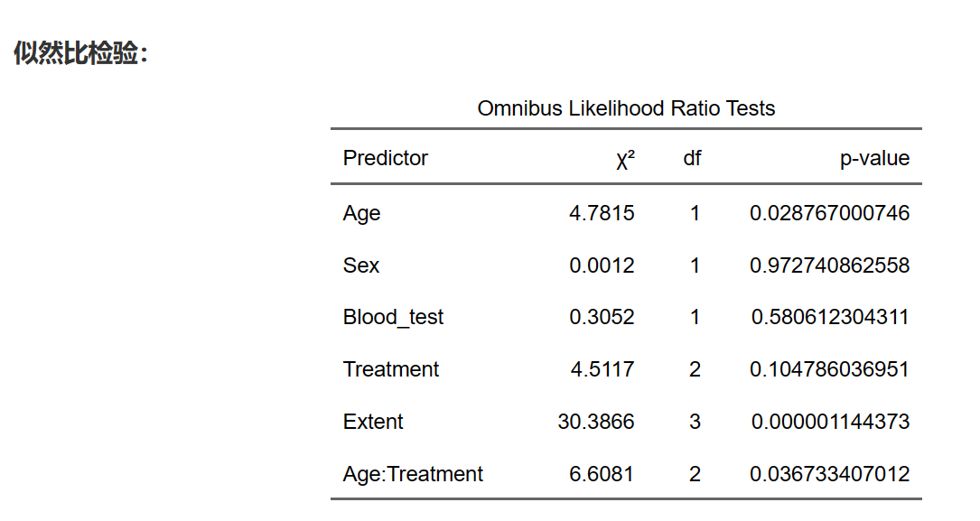Click the Extent row df value 3
980x521 pixels.
coord(695,422)
